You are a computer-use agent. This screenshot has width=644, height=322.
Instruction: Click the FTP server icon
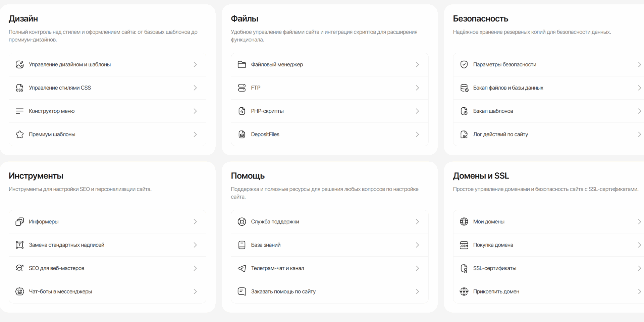(242, 88)
